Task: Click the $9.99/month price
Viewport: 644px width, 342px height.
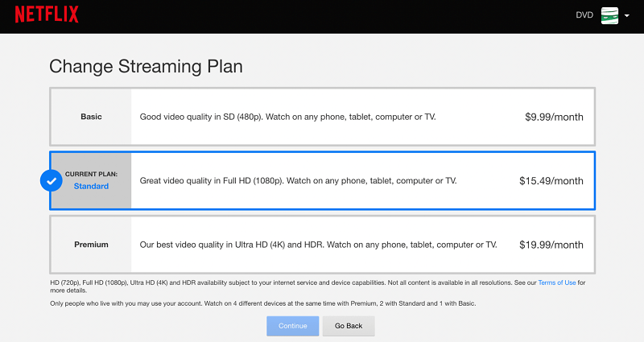Action: (x=554, y=117)
